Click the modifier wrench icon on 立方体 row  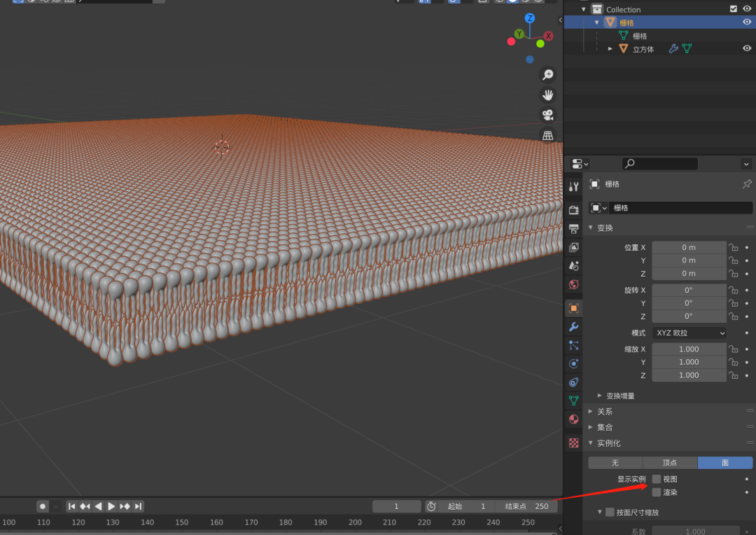pos(673,48)
